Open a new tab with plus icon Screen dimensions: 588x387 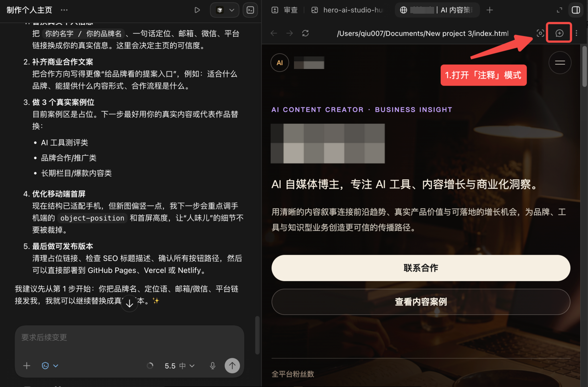point(490,10)
